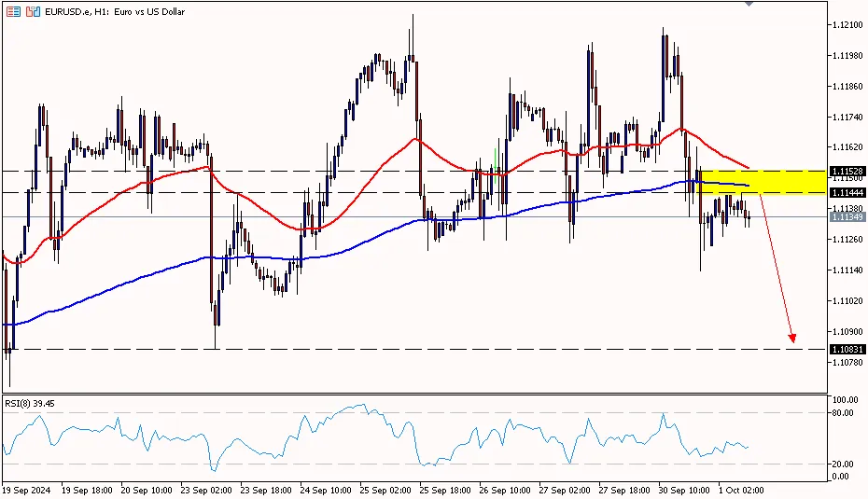Click the RSI scale value 0.00
The image size is (868, 499).
[841, 477]
